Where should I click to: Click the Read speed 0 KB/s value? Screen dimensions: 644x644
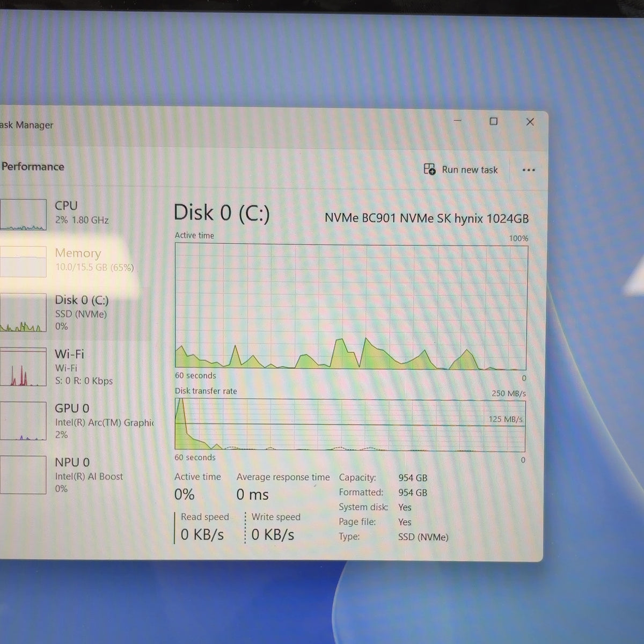202,535
